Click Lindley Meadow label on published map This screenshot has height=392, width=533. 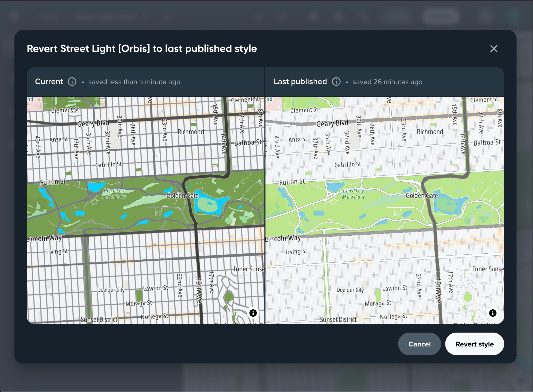(353, 194)
